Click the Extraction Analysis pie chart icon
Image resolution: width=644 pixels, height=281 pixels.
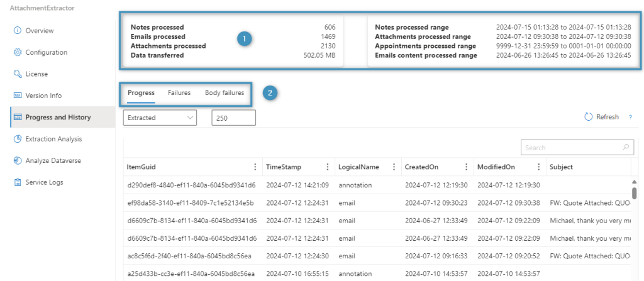(x=17, y=139)
